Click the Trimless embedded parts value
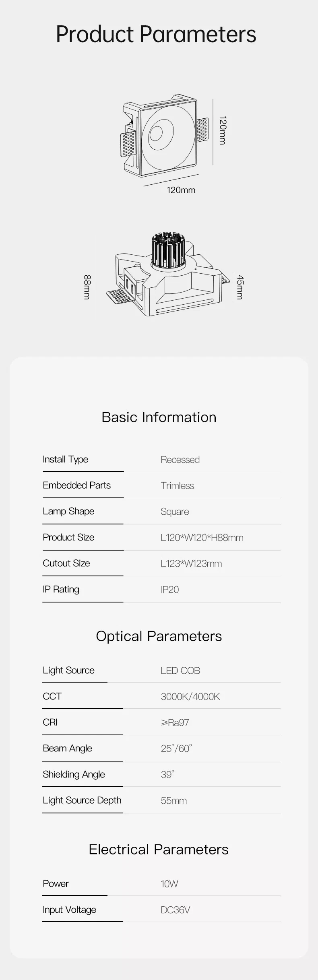This screenshot has height=980, width=318. pyautogui.click(x=177, y=485)
